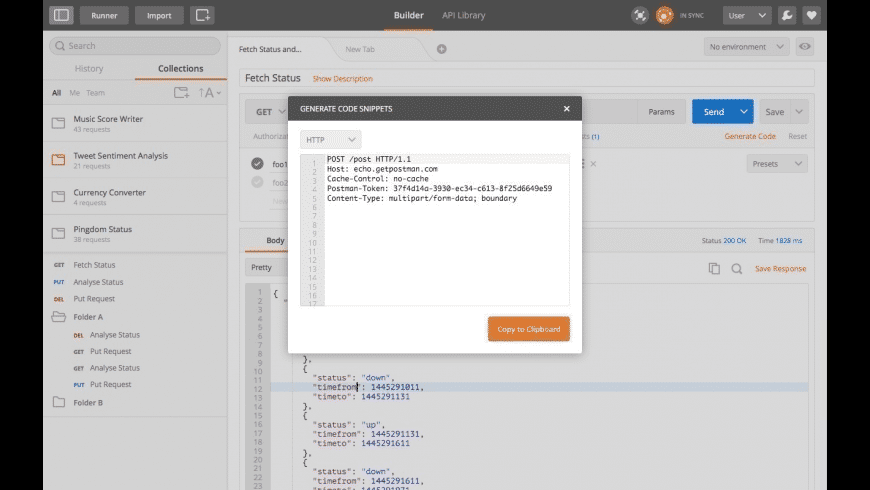Open settings via the wrench icon

[787, 15]
